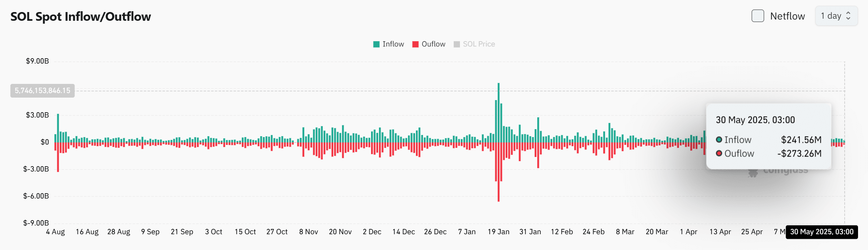Image resolution: width=868 pixels, height=250 pixels.
Task: Click the 8 Nov date axis label
Action: point(309,232)
